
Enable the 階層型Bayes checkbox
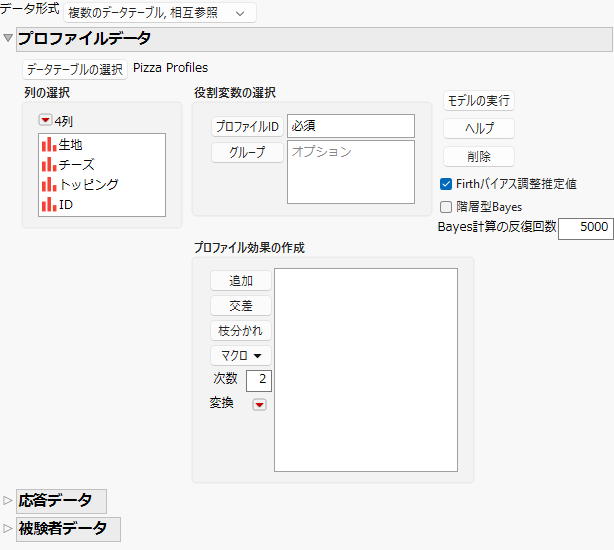(446, 207)
